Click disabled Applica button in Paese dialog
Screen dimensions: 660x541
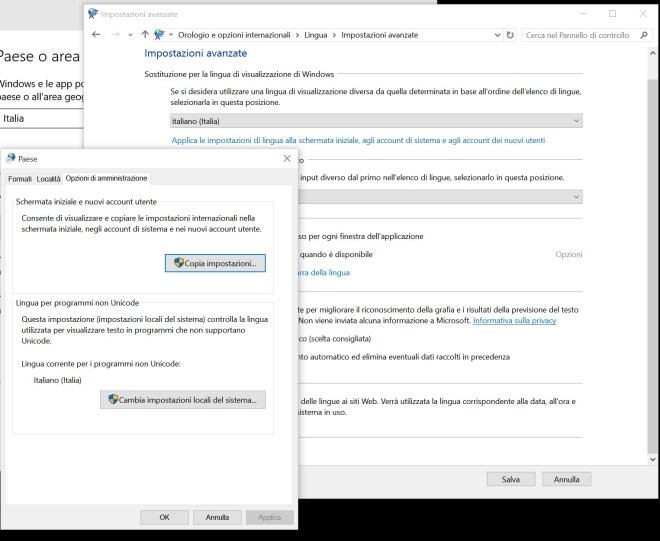[x=269, y=517]
